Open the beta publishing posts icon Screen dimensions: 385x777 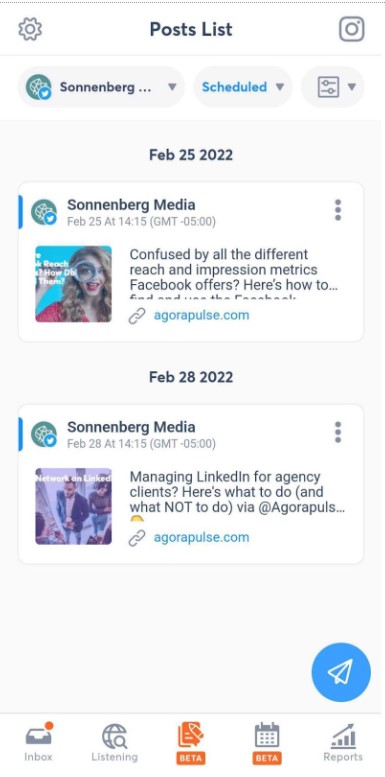191,742
